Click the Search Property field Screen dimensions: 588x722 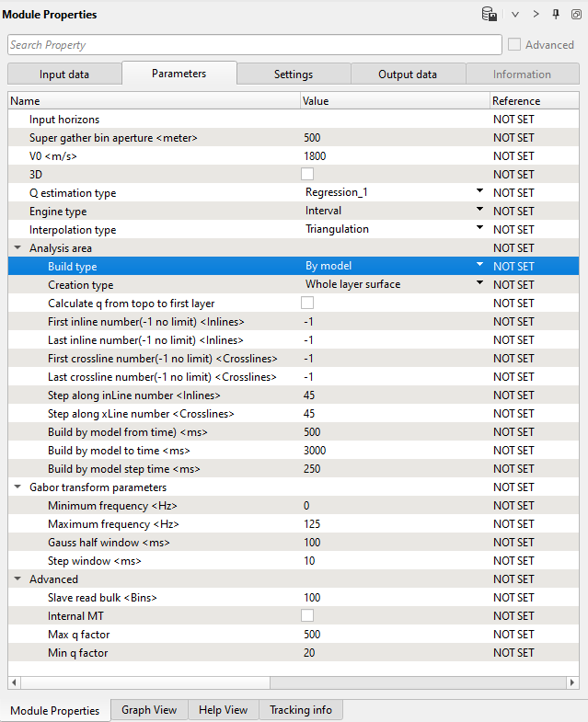pos(254,45)
